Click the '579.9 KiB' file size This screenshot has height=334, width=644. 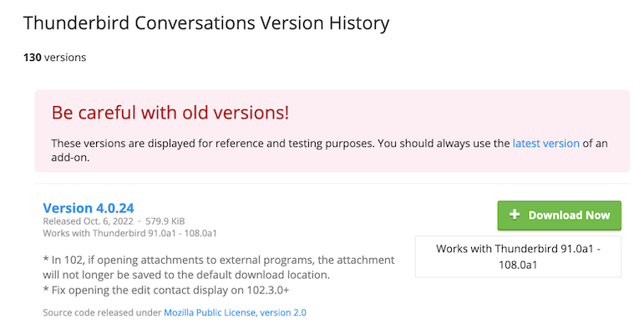point(165,221)
